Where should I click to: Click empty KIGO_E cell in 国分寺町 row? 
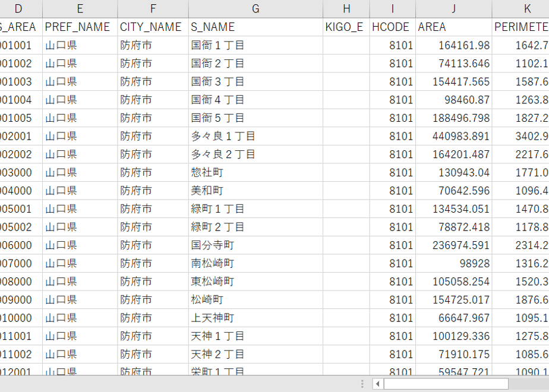346,245
